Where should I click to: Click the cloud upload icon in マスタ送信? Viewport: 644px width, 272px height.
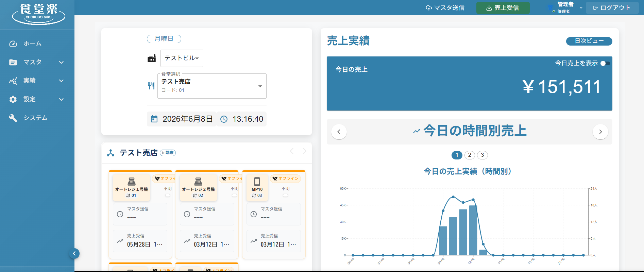pyautogui.click(x=429, y=8)
